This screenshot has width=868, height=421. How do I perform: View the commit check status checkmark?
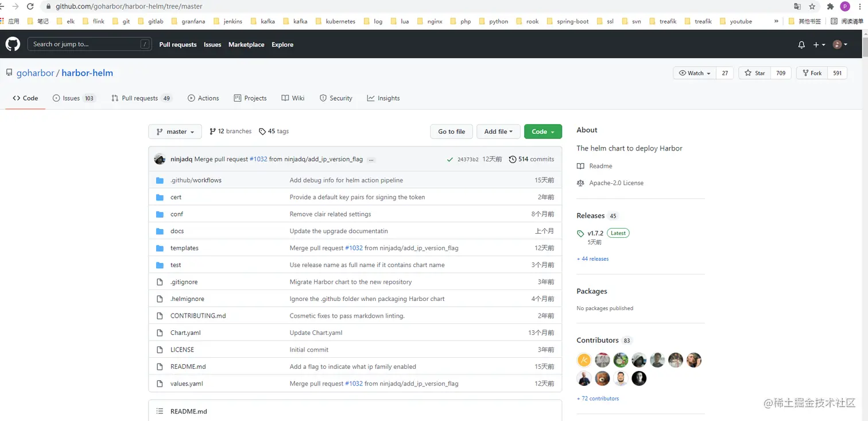pyautogui.click(x=450, y=160)
